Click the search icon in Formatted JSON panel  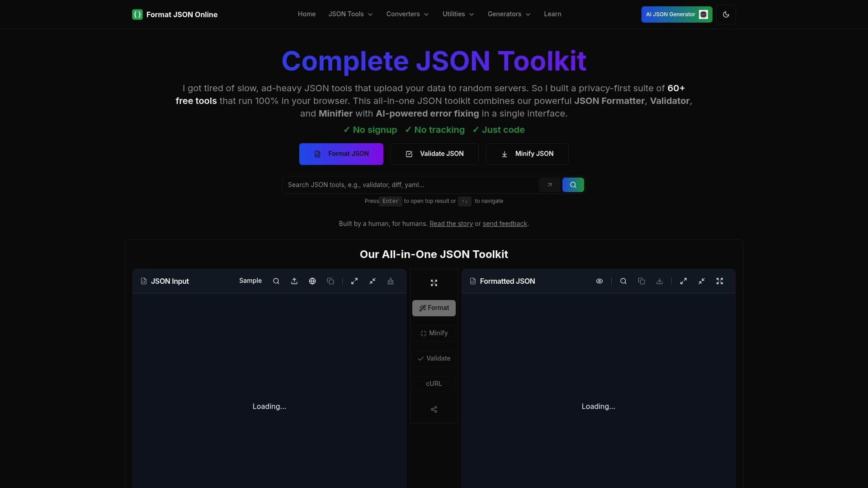(x=623, y=281)
